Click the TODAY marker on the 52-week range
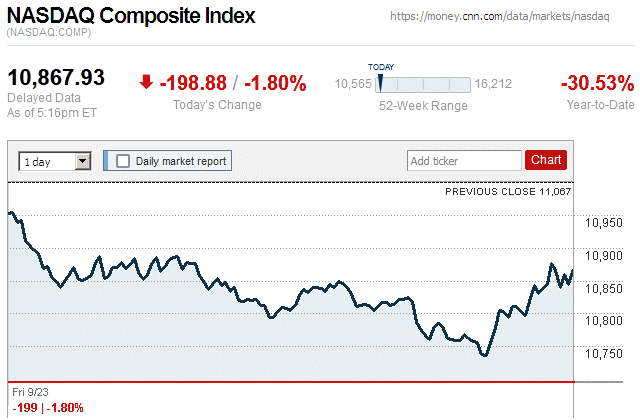 pyautogui.click(x=380, y=82)
